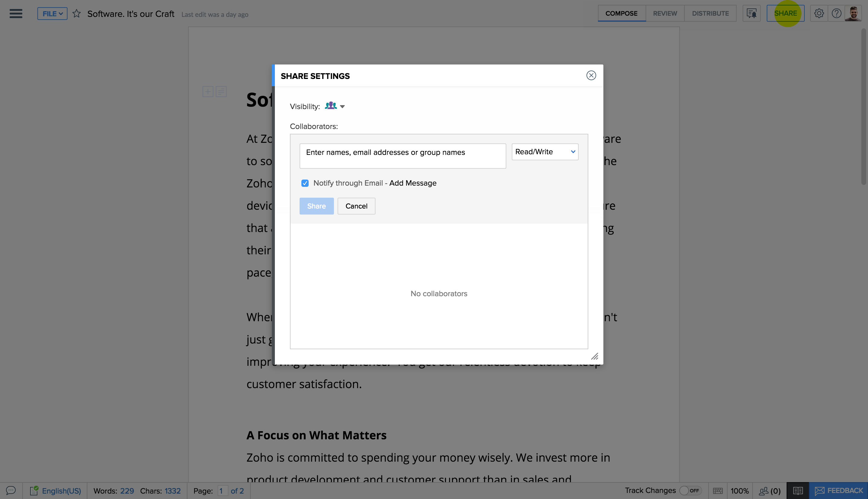
Task: Open the Read/Write permission dropdown
Action: (545, 152)
